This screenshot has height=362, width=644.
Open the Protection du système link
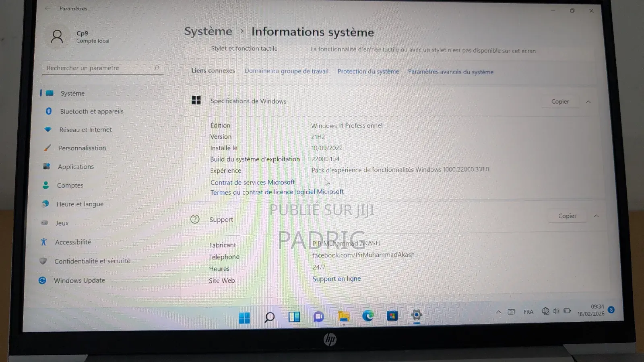[368, 71]
